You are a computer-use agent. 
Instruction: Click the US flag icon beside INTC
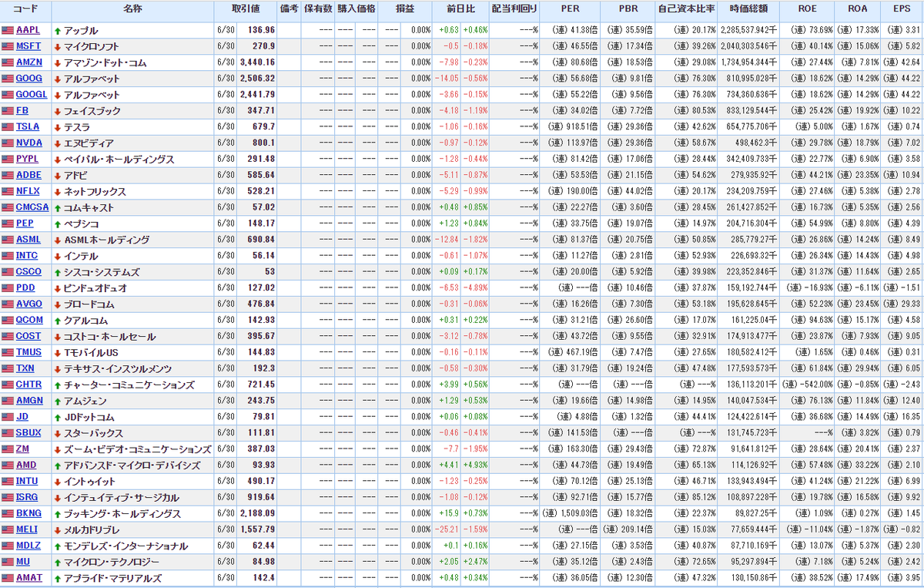pyautogui.click(x=8, y=256)
